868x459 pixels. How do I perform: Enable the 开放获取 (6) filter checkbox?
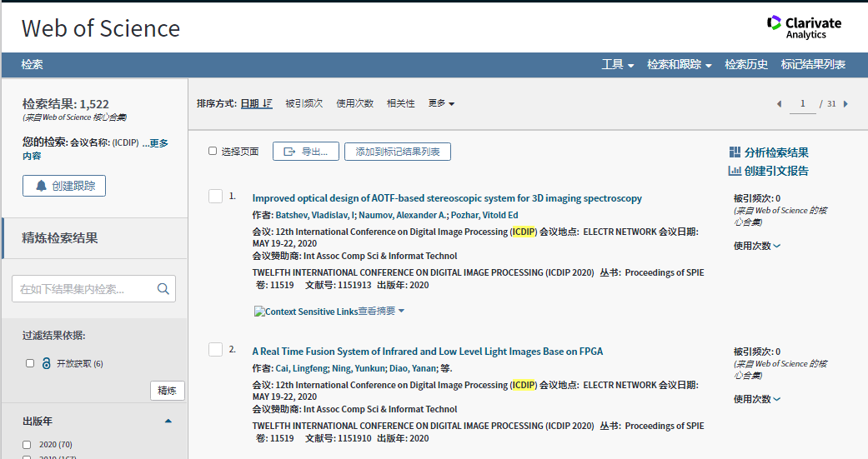[30, 363]
